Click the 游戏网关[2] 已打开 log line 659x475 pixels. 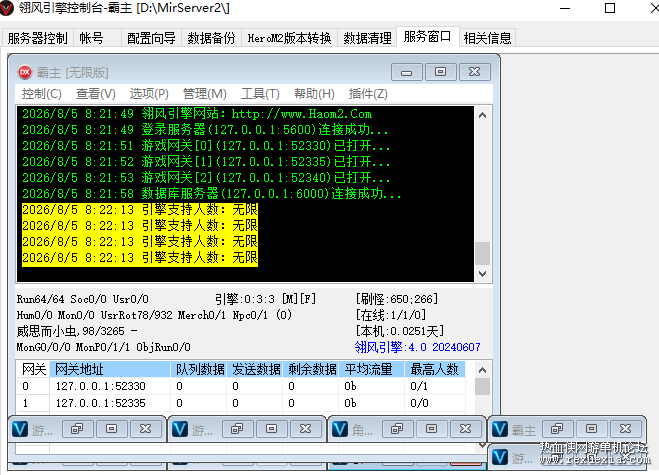click(x=206, y=178)
